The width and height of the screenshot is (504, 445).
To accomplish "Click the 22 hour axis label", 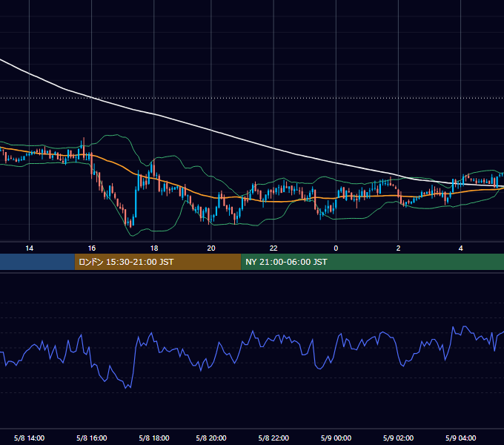I will (x=273, y=248).
